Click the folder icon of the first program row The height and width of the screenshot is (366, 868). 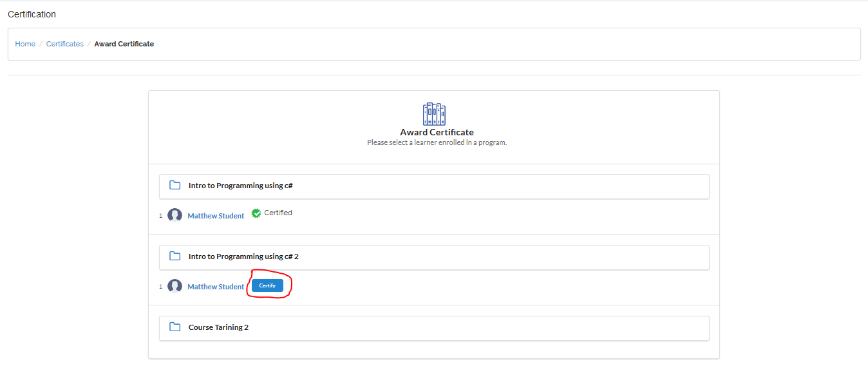tap(175, 185)
